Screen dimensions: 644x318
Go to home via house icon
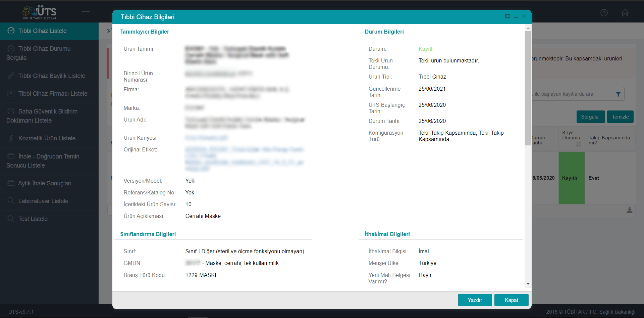pyautogui.click(x=625, y=13)
